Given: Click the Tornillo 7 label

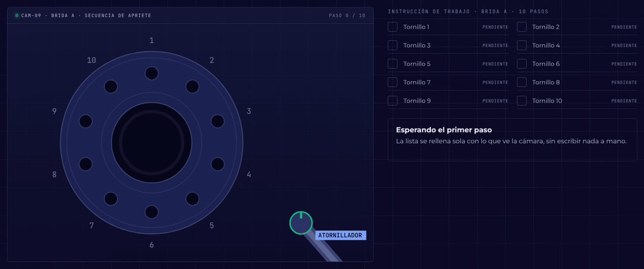Looking at the screenshot, I should [417, 82].
